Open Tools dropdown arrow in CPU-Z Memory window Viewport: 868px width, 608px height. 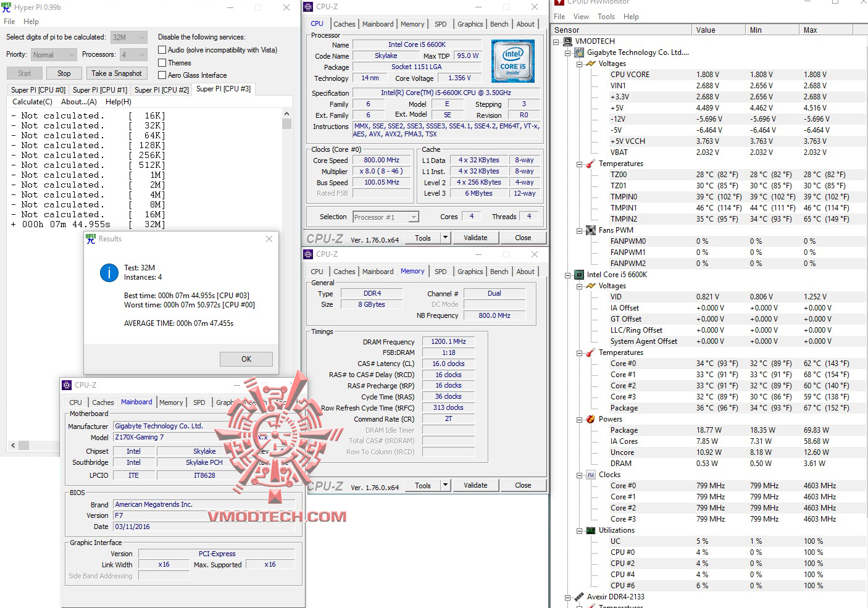click(445, 485)
